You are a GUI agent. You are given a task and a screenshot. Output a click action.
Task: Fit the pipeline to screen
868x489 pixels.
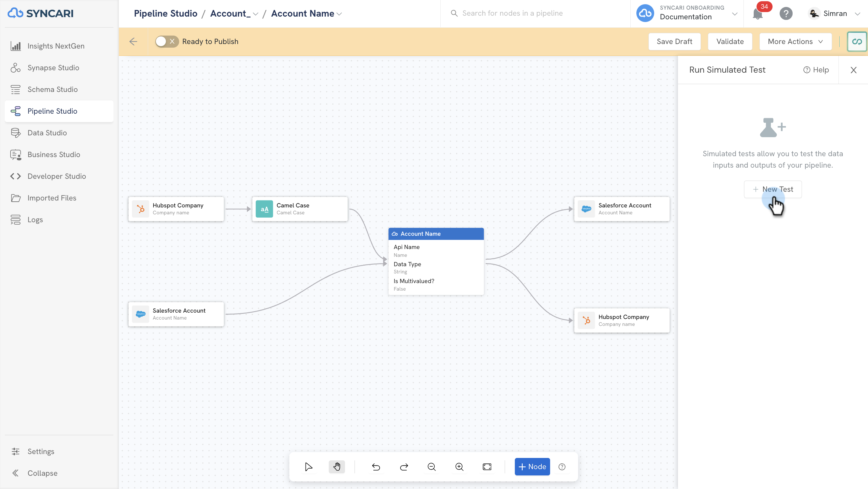(487, 467)
